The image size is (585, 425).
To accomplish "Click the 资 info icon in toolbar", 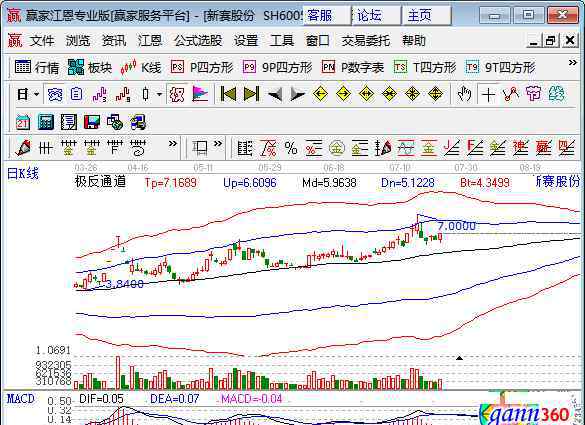I will pyautogui.click(x=55, y=94).
